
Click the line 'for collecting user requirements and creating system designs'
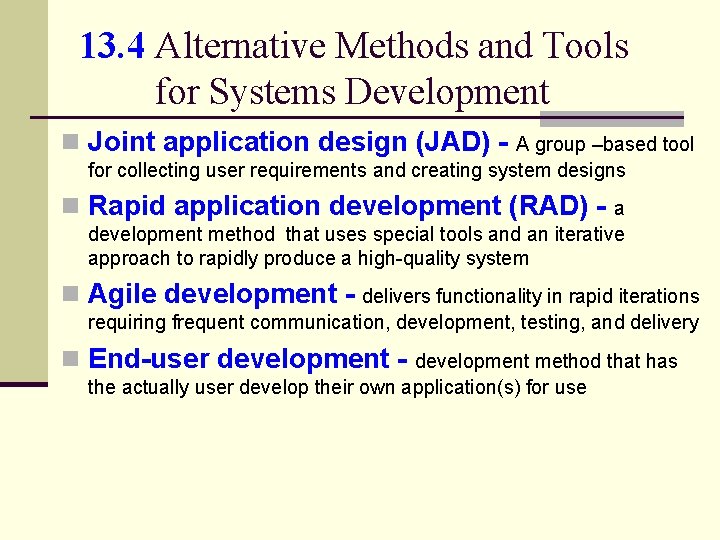coord(356,171)
